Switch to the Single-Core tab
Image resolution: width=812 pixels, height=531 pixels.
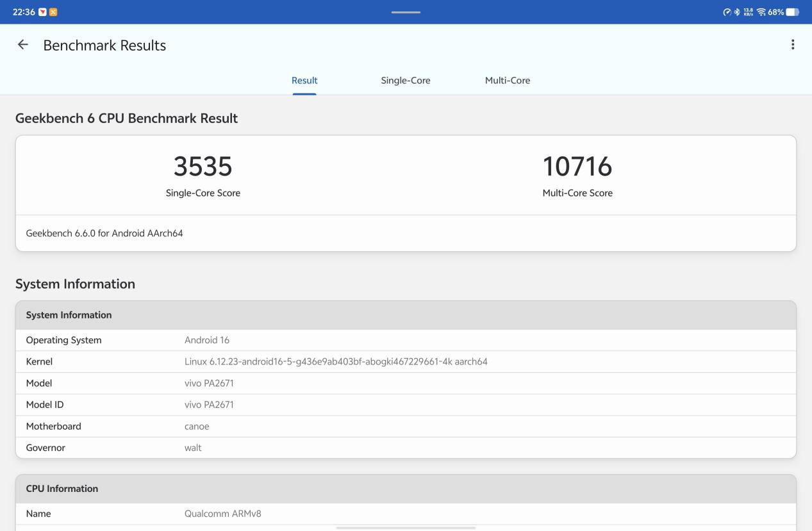(x=405, y=81)
